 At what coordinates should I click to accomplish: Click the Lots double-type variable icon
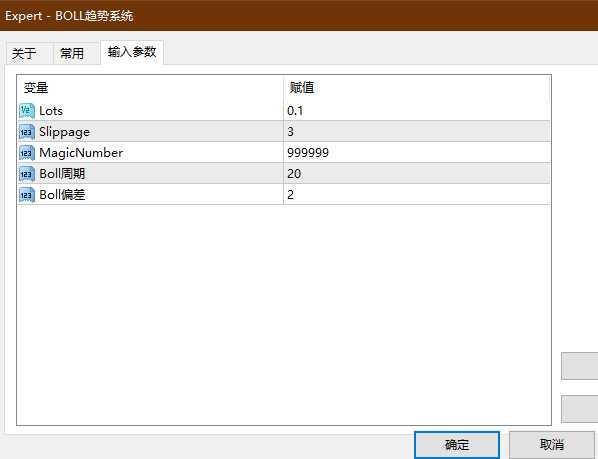point(27,111)
